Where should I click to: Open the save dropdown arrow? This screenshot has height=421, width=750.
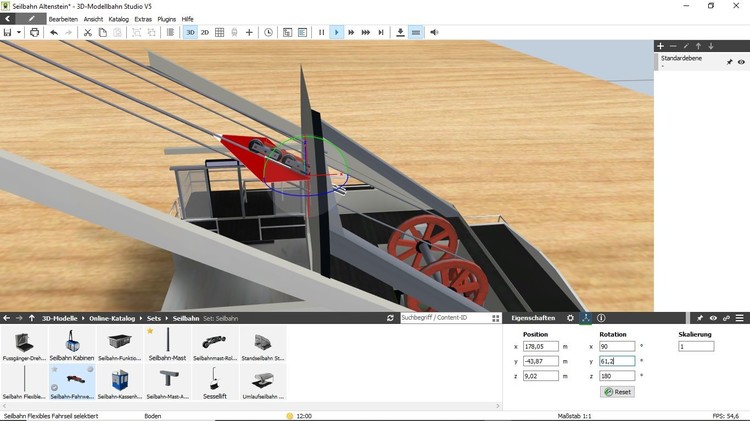point(19,32)
